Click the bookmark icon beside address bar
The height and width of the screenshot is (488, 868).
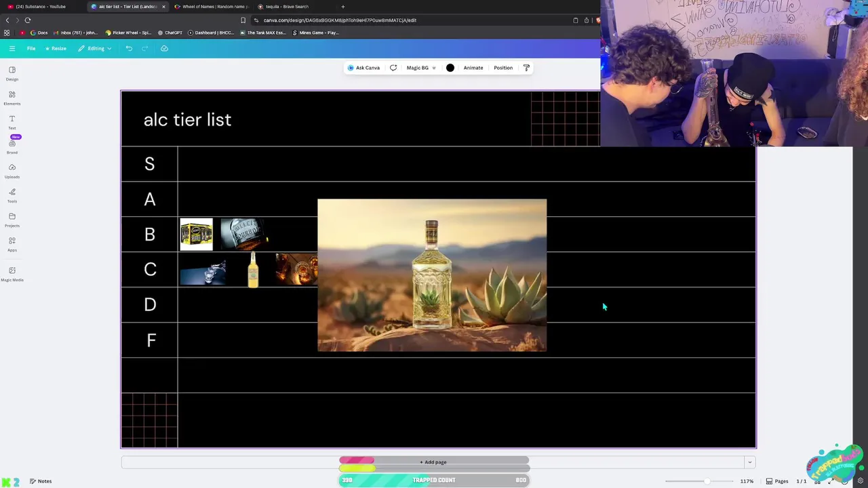[x=243, y=20]
